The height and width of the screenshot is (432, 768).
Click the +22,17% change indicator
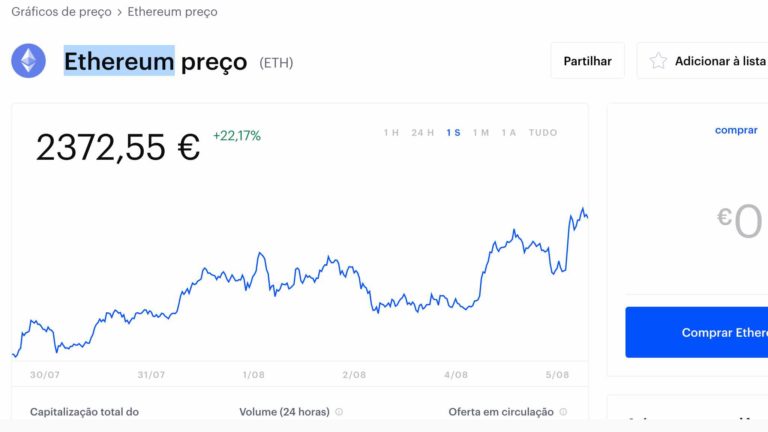pyautogui.click(x=236, y=136)
